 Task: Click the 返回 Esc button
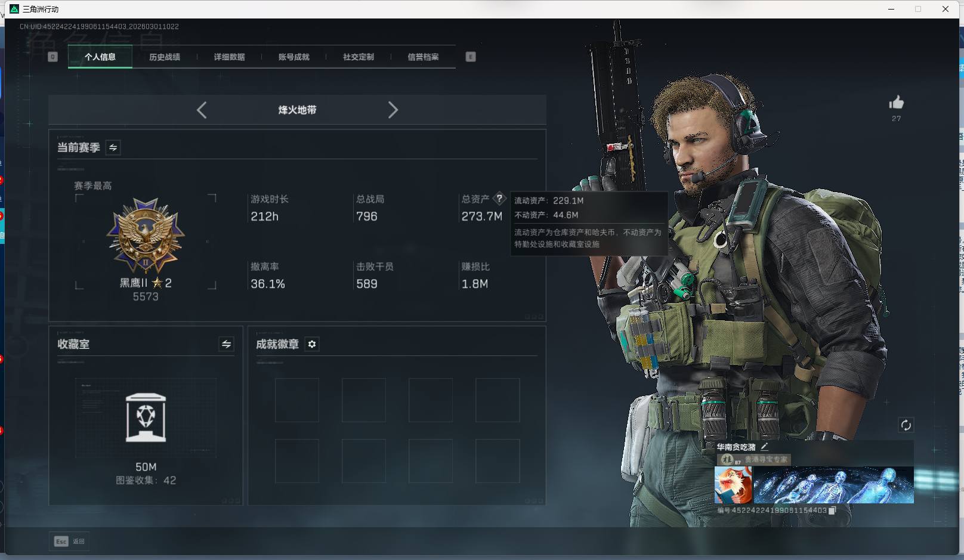(70, 541)
